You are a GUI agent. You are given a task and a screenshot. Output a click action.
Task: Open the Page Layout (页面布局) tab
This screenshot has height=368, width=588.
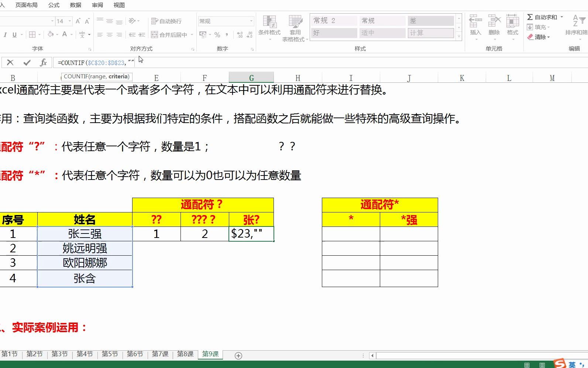[26, 5]
